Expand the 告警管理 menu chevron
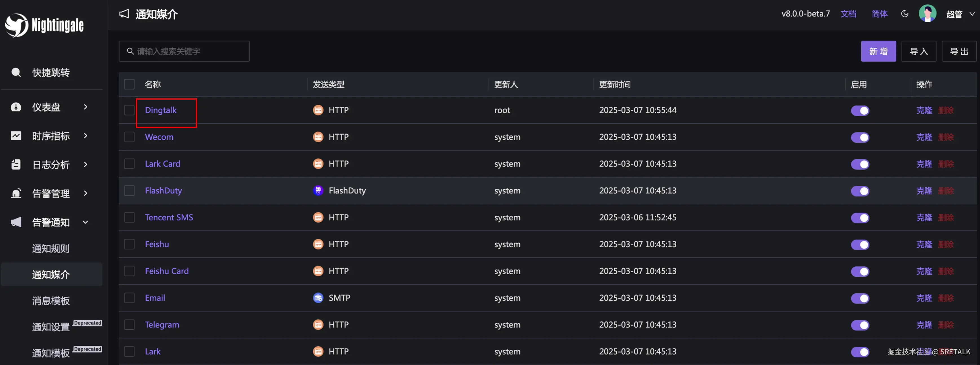The height and width of the screenshot is (365, 980). click(x=86, y=193)
